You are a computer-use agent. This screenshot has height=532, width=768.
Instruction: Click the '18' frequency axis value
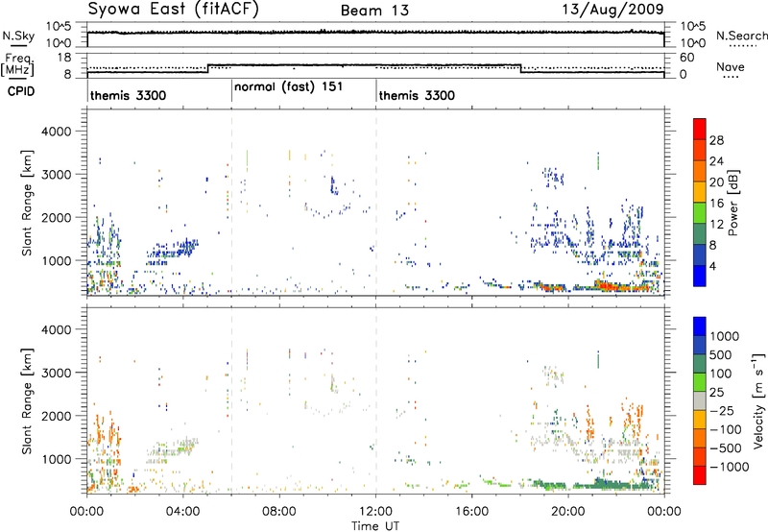[x=64, y=58]
